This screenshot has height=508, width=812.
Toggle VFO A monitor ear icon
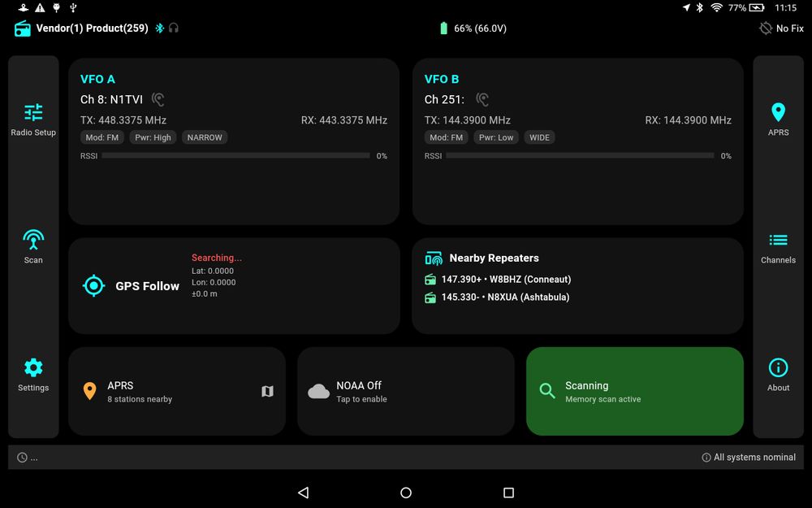pyautogui.click(x=158, y=99)
